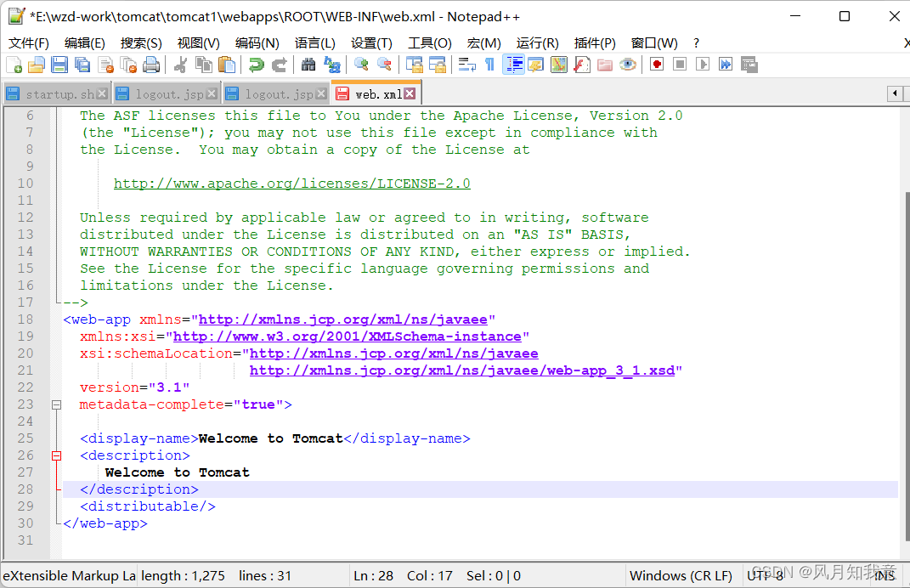Toggle word wrap
Image resolution: width=910 pixels, height=588 pixels.
[466, 65]
